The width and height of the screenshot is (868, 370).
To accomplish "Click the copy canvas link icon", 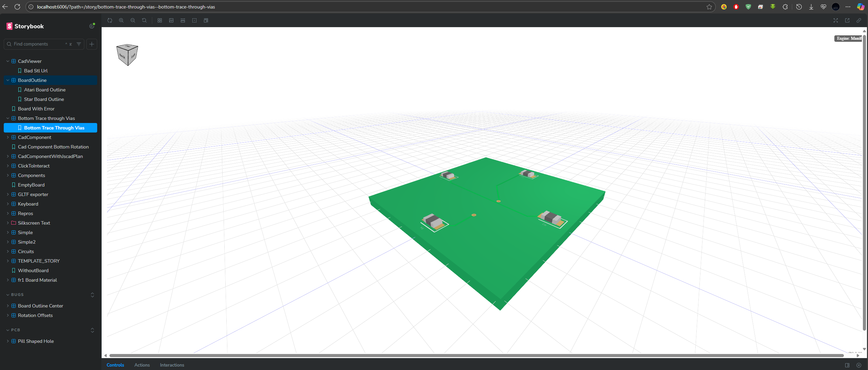I will tap(859, 20).
